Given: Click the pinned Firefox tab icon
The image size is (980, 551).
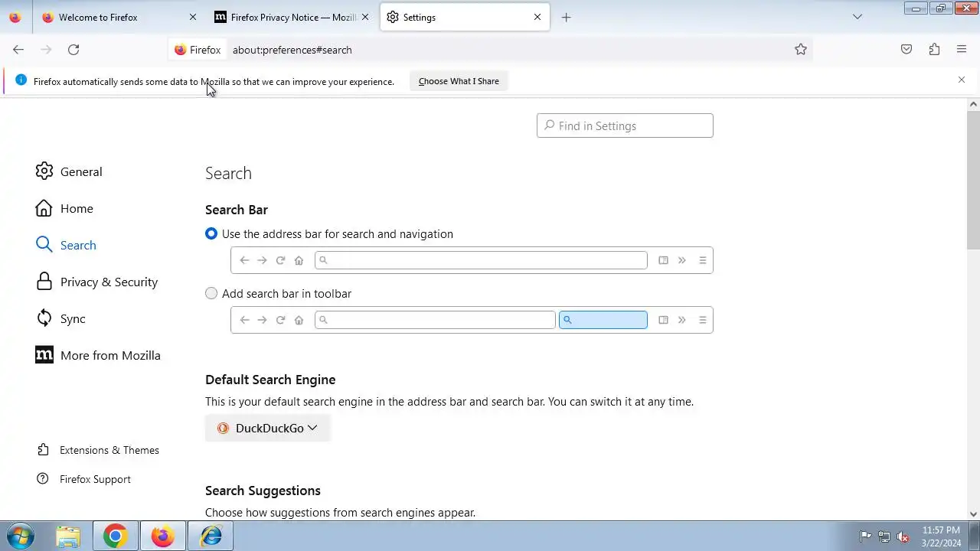Looking at the screenshot, I should point(15,17).
